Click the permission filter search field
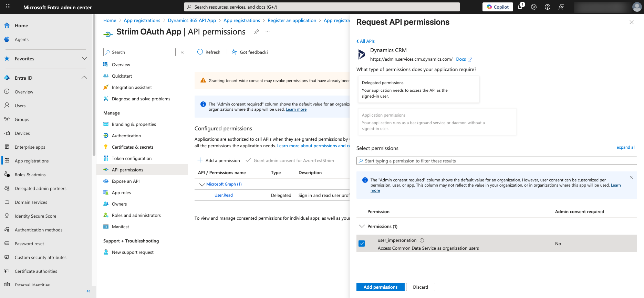The image size is (644, 298). 497,161
